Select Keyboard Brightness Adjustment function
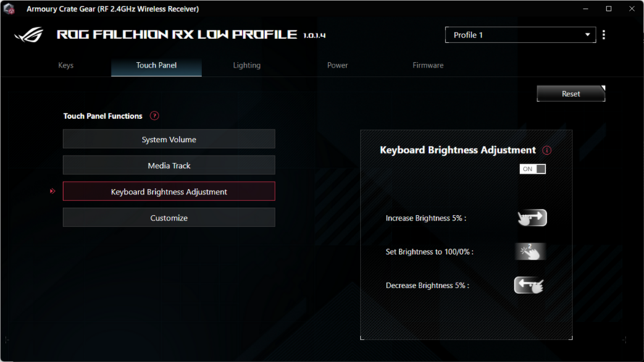Image resolution: width=644 pixels, height=362 pixels. (169, 191)
